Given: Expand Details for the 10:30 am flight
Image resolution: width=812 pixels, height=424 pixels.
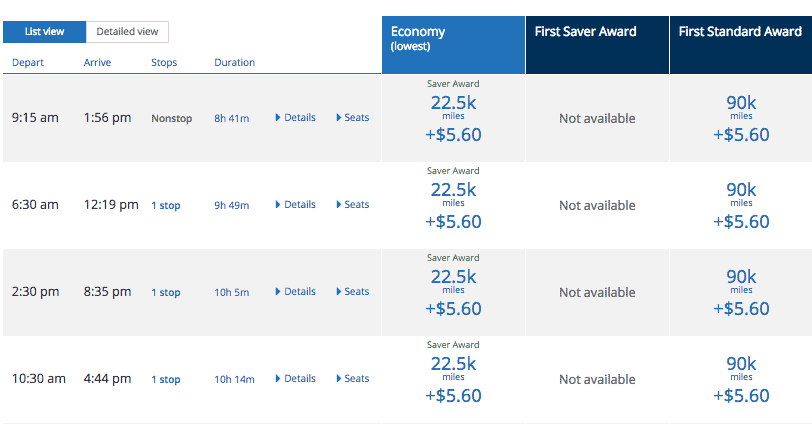Looking at the screenshot, I should click(295, 378).
